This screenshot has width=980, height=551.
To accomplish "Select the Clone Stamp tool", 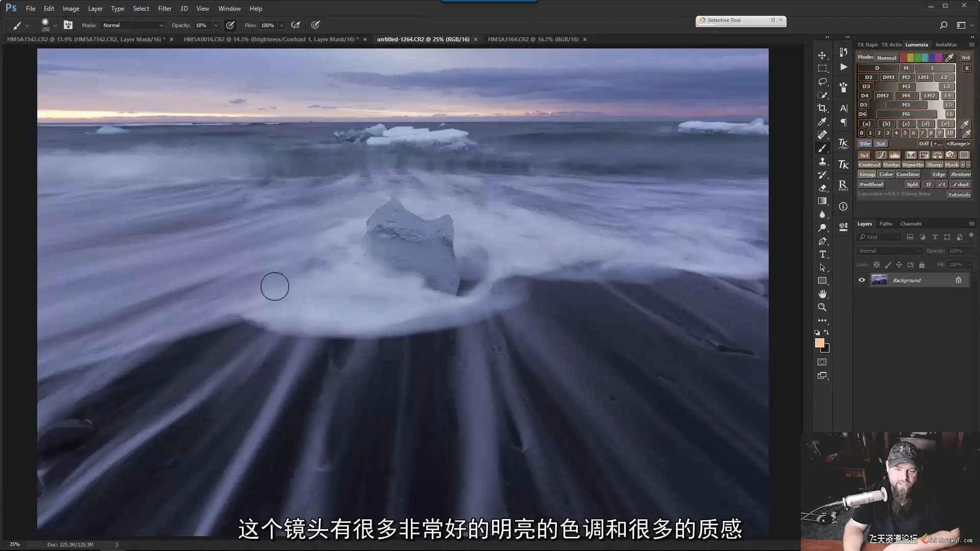I will coord(822,161).
